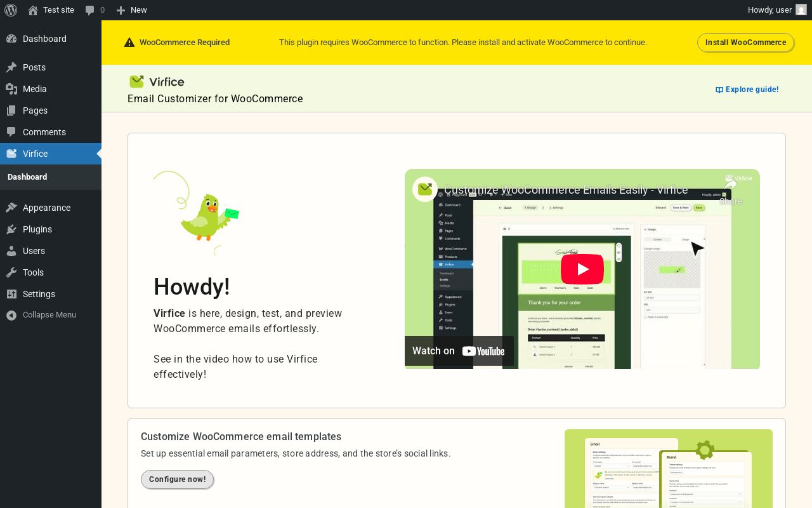
Task: Click the Comments speech bubble icon in the sidebar
Action: point(11,132)
